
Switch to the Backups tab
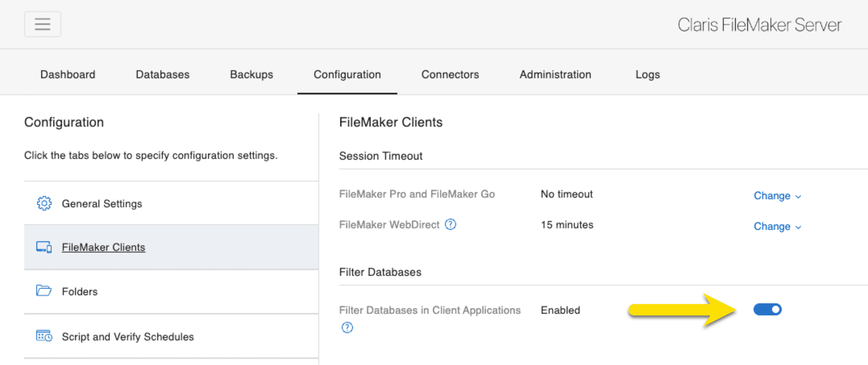tap(251, 74)
